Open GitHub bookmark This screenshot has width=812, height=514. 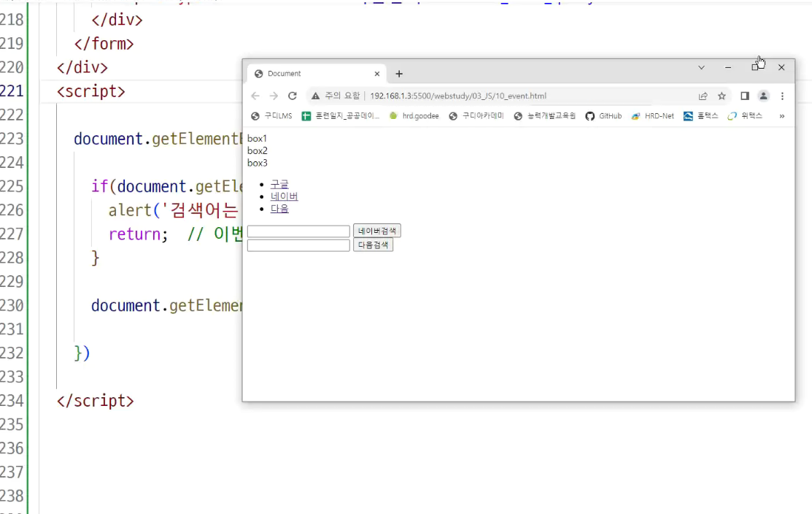coord(603,116)
